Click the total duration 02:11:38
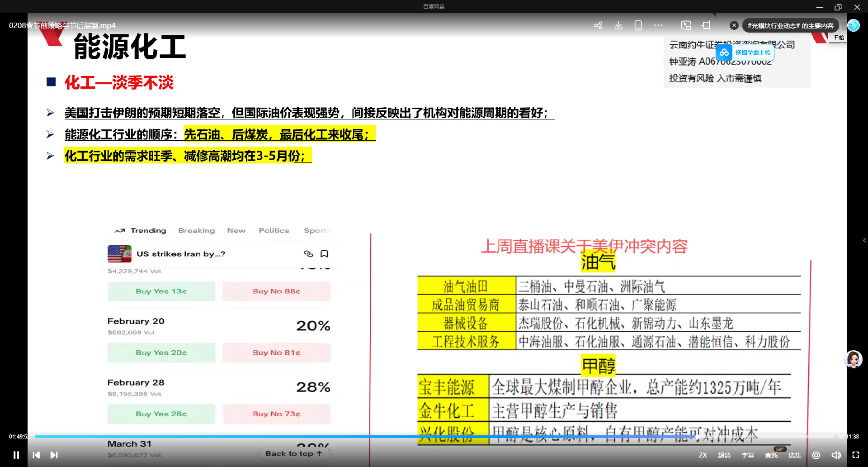The image size is (868, 467). click(x=849, y=437)
